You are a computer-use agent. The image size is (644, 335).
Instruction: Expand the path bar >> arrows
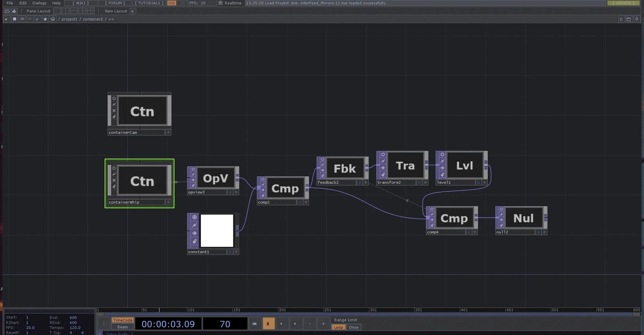coord(111,19)
